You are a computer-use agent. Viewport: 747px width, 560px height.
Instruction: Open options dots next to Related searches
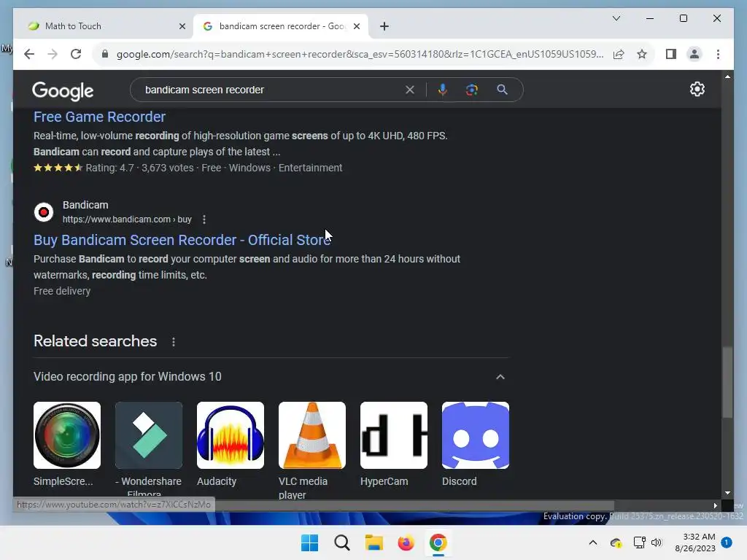pos(174,342)
